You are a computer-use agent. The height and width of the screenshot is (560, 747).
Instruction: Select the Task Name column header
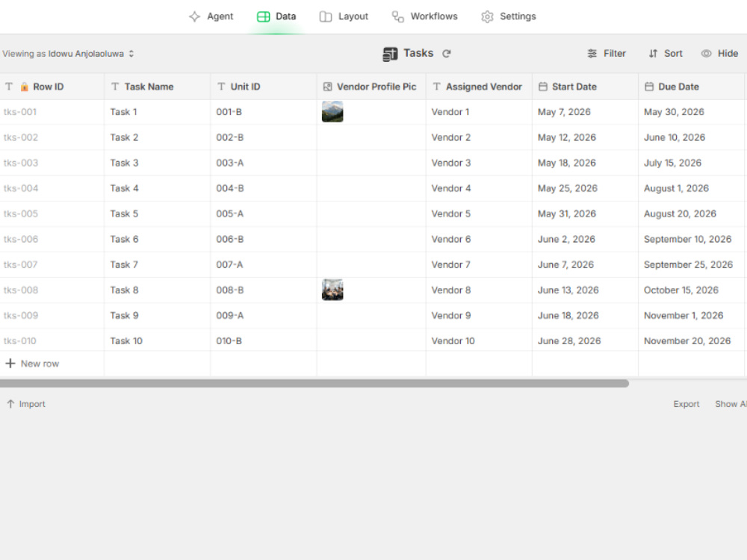pos(158,87)
